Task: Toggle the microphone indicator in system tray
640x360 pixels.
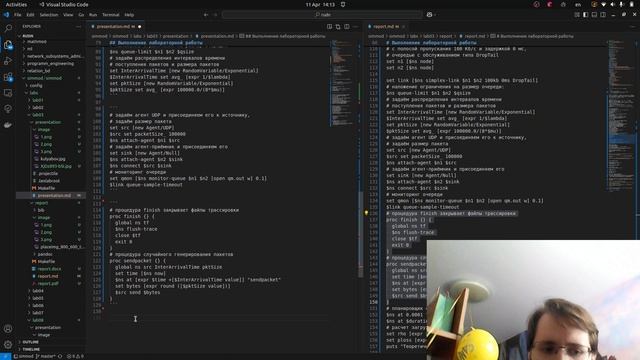Action: click(x=621, y=4)
